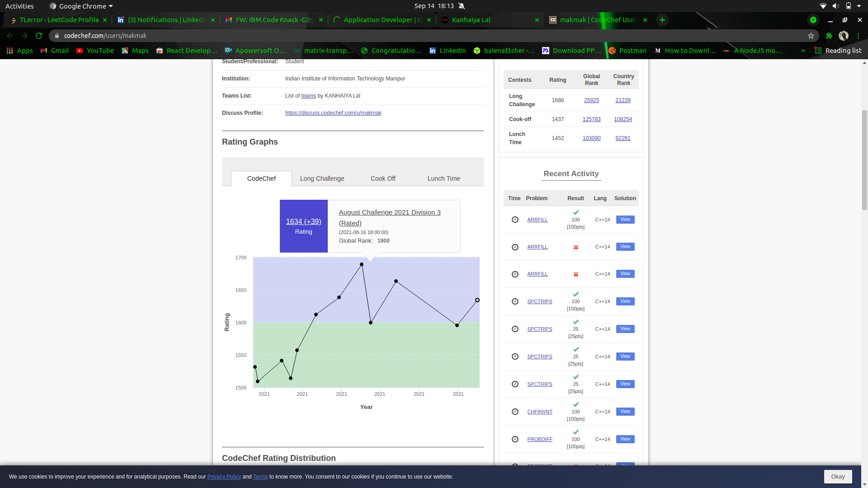Open the balenaEtcher bookmark
Screen dimensions: 868x488
pyautogui.click(x=504, y=51)
